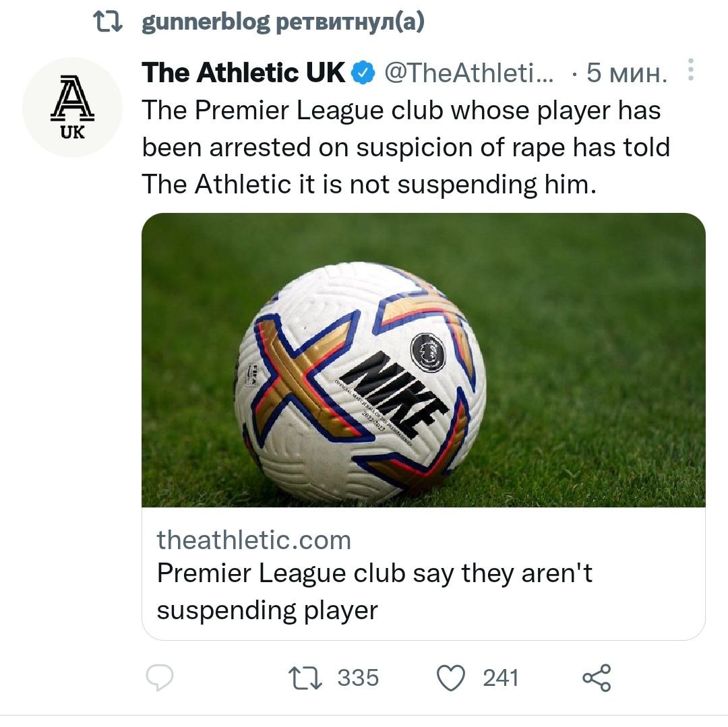The height and width of the screenshot is (727, 728).
Task: Click the Premier League emblem on the ball
Action: 428,352
